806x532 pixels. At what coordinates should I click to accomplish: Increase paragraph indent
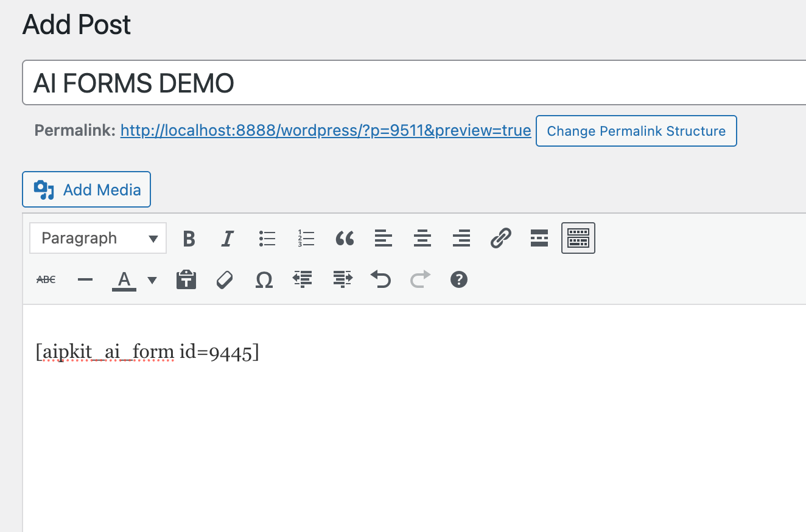click(342, 280)
